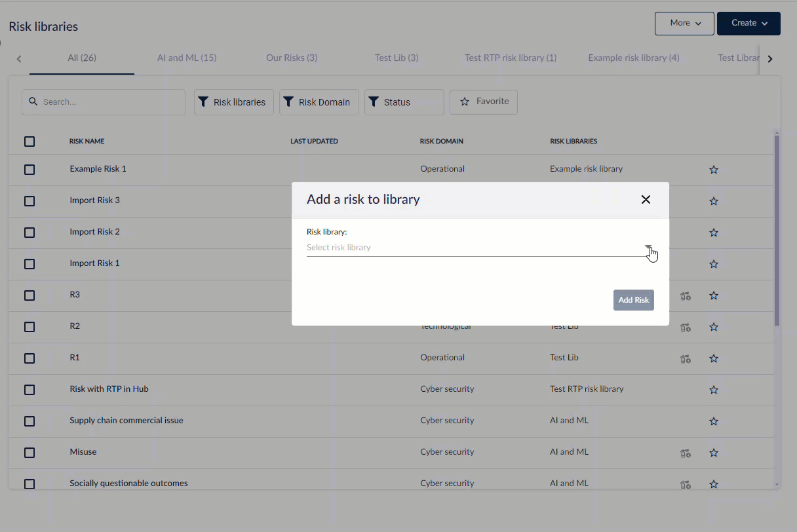The width and height of the screenshot is (797, 532).
Task: Click the add-to-library icon in Misuse row
Action: tap(686, 453)
